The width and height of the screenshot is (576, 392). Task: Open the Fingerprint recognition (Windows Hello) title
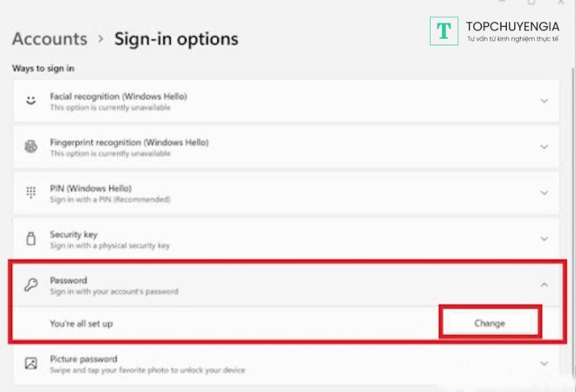click(x=129, y=142)
